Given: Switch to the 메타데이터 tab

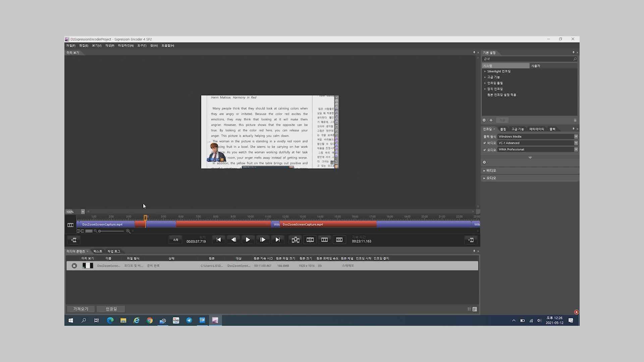Looking at the screenshot, I should (536, 129).
